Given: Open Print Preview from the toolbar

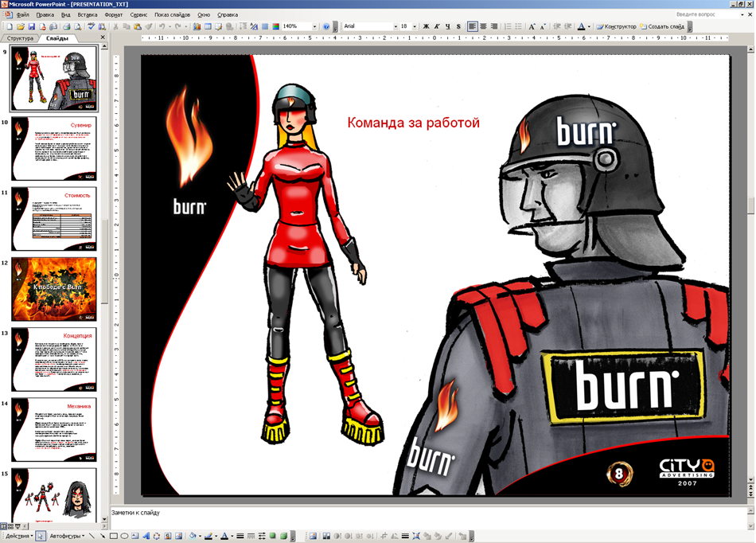Looking at the screenshot, I should coord(78,26).
